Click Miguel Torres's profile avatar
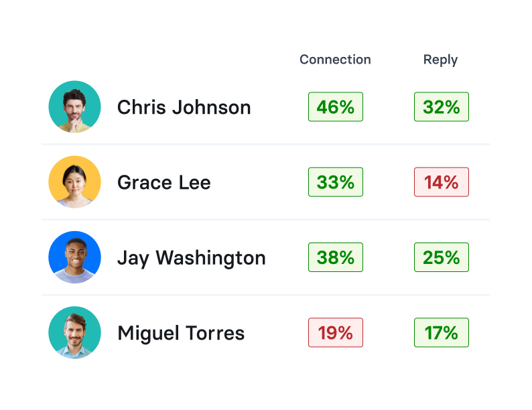The height and width of the screenshot is (410, 532). (x=74, y=333)
